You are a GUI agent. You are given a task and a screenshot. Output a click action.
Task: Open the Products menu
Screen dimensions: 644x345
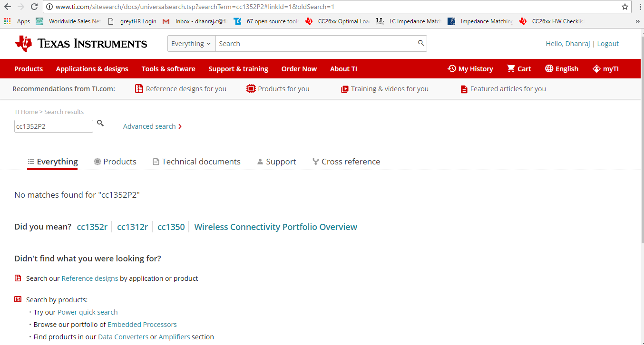coord(29,69)
